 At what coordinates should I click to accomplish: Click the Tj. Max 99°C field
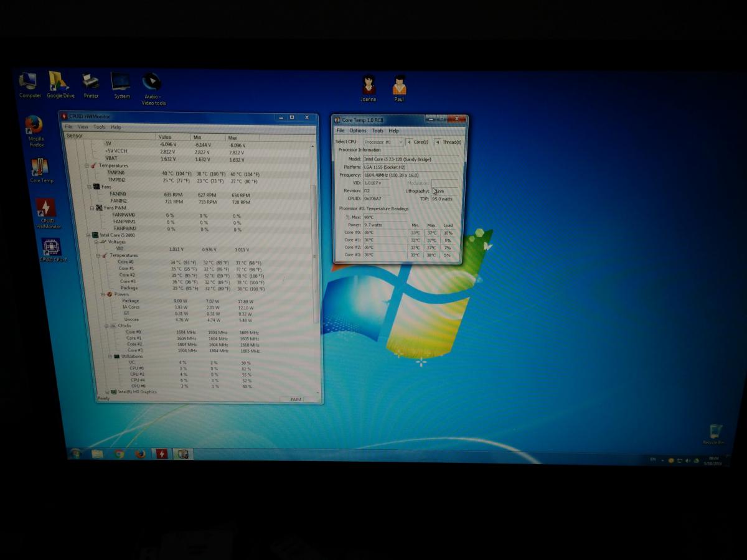pos(385,217)
